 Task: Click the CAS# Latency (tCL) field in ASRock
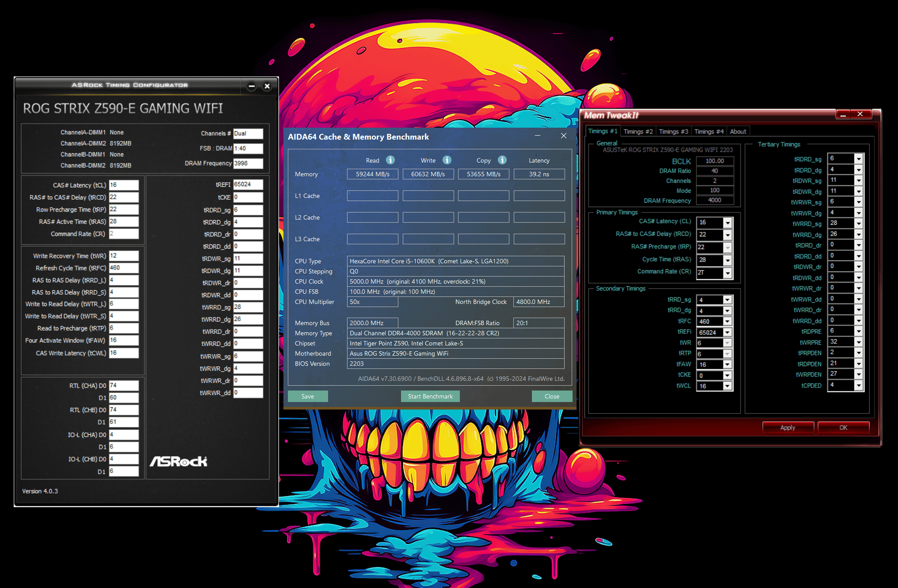pos(124,185)
